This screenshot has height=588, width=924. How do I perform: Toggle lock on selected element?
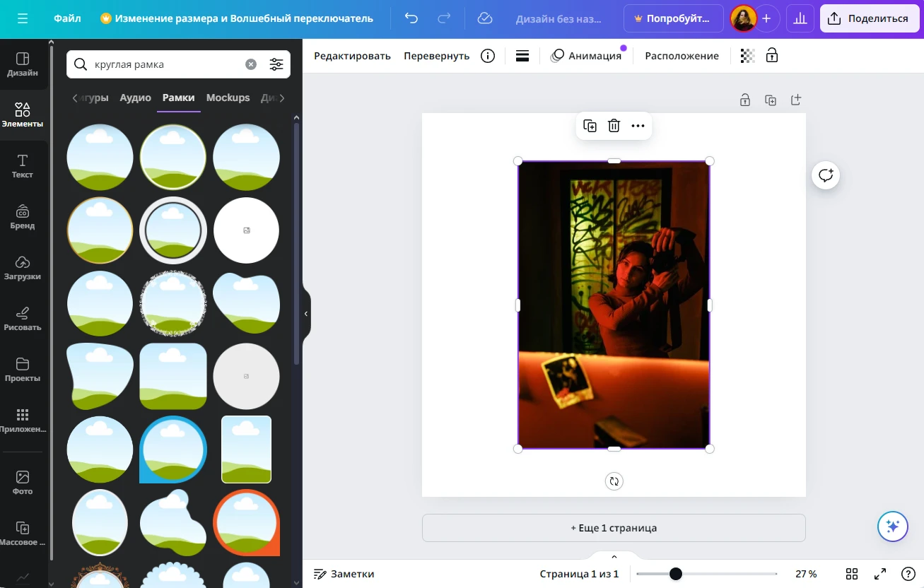[772, 56]
